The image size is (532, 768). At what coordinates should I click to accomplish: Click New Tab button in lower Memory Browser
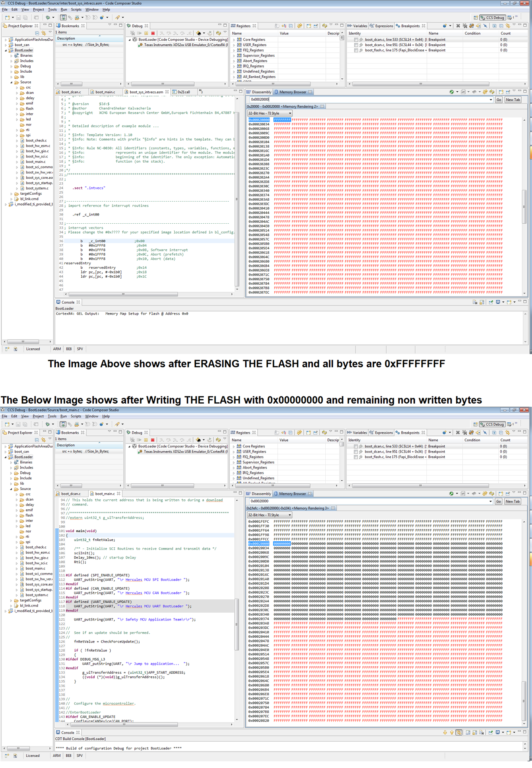pos(513,501)
